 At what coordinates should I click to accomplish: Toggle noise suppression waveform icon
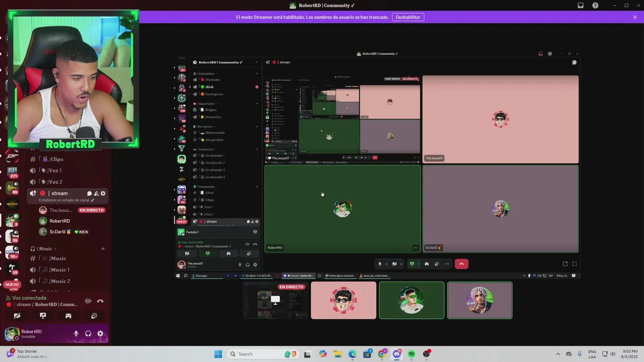point(88,301)
